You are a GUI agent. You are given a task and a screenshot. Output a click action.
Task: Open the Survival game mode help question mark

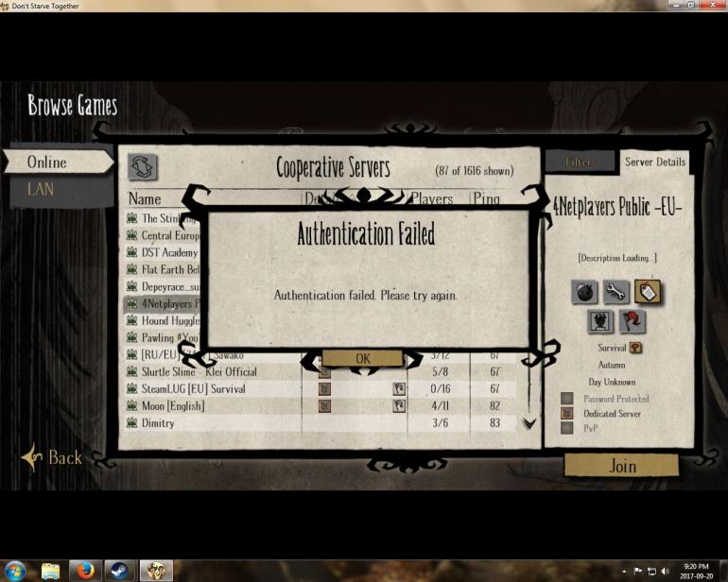635,347
